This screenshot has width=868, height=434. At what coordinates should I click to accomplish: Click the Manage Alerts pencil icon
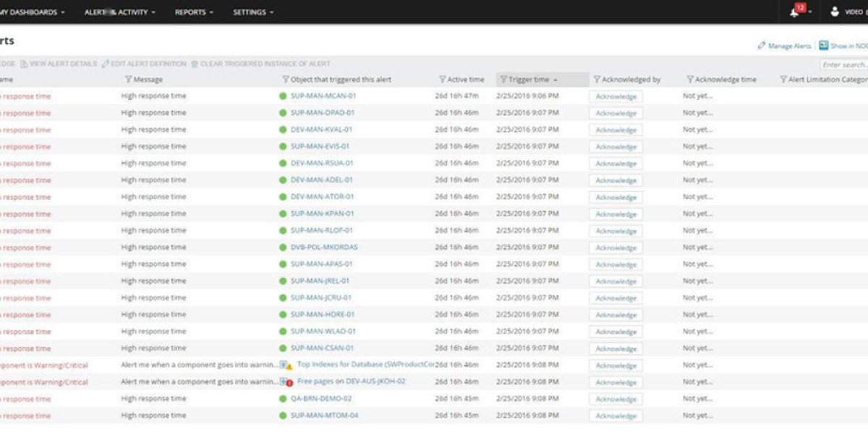pyautogui.click(x=761, y=45)
